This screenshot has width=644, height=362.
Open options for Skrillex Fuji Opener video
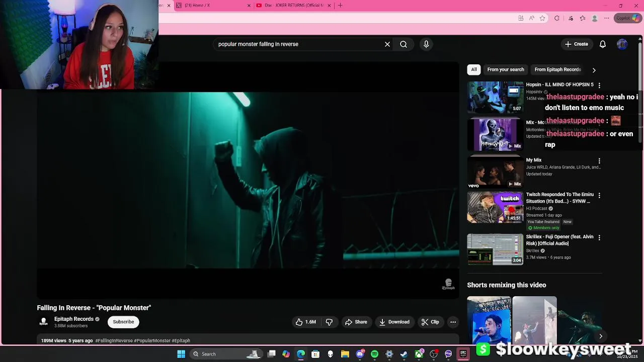[x=599, y=237]
